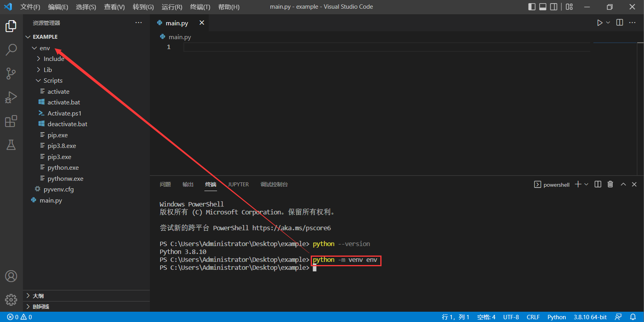Toggle the secondary side bar layout button
The width and height of the screenshot is (644, 322).
(x=554, y=7)
